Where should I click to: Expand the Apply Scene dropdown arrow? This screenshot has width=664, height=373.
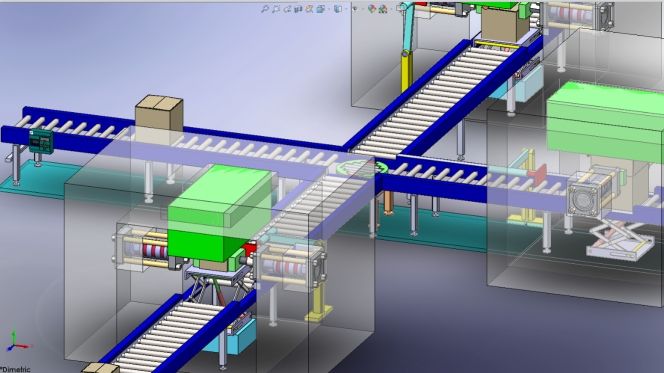391,9
